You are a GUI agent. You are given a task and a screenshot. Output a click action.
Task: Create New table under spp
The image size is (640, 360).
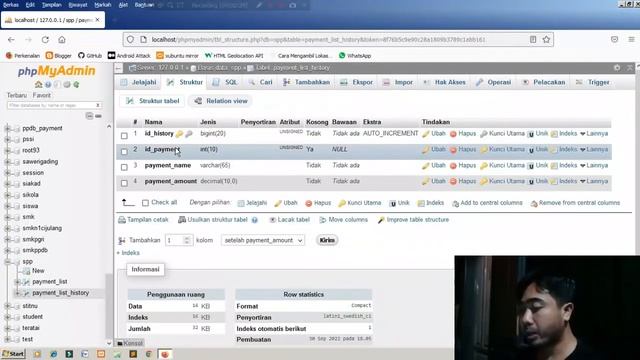pos(38,271)
